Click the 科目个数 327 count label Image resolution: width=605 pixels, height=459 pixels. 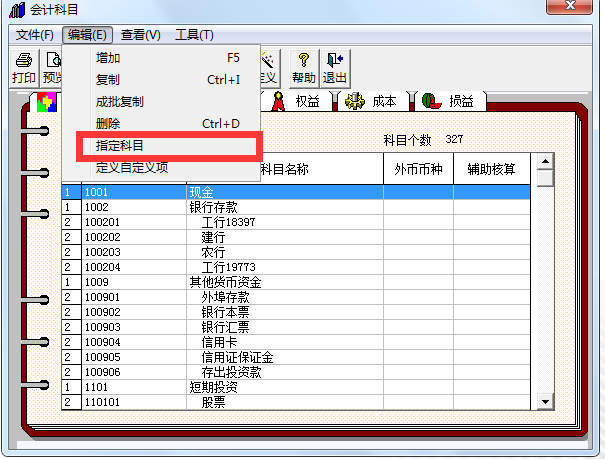(x=423, y=140)
